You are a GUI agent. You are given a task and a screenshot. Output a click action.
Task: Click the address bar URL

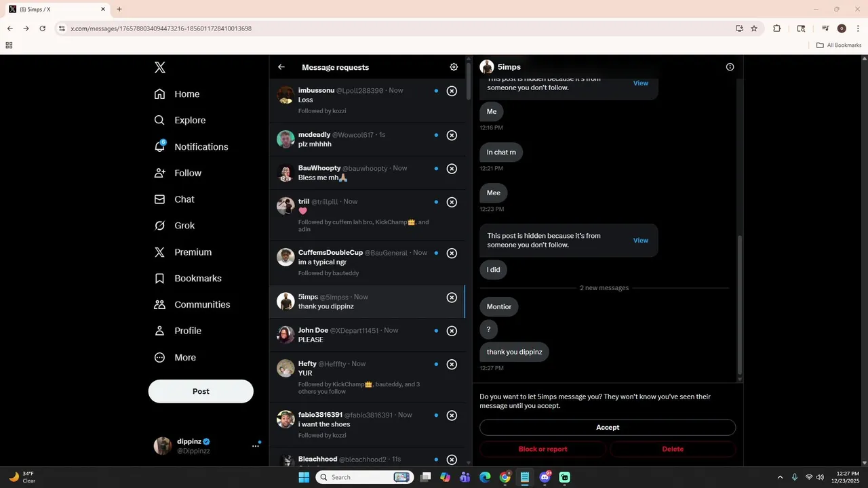click(x=161, y=28)
